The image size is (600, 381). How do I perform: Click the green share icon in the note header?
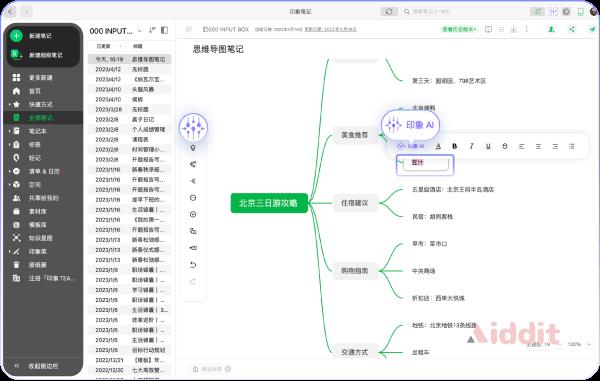(572, 29)
